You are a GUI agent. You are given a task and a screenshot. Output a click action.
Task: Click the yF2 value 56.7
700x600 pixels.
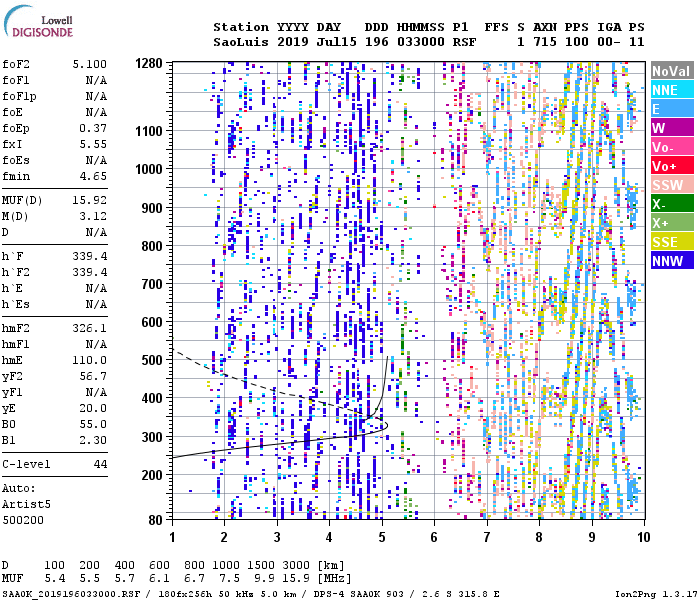[x=93, y=376]
